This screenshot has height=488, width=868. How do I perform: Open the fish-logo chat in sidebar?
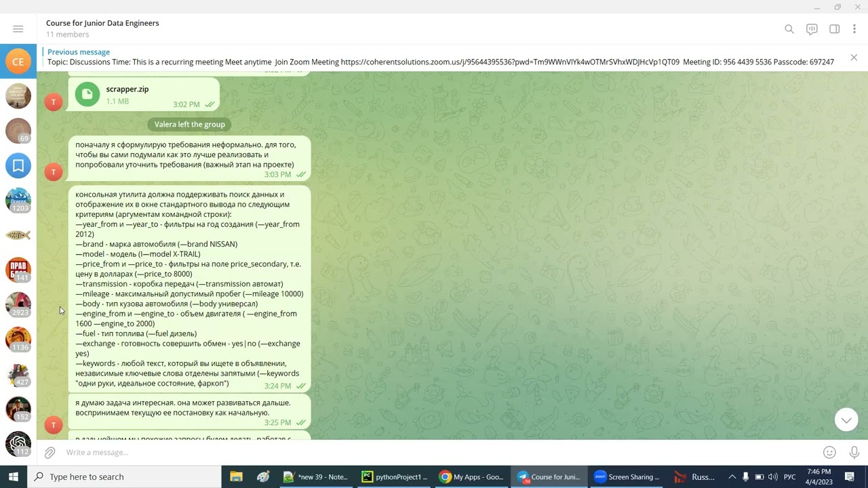[x=18, y=235]
